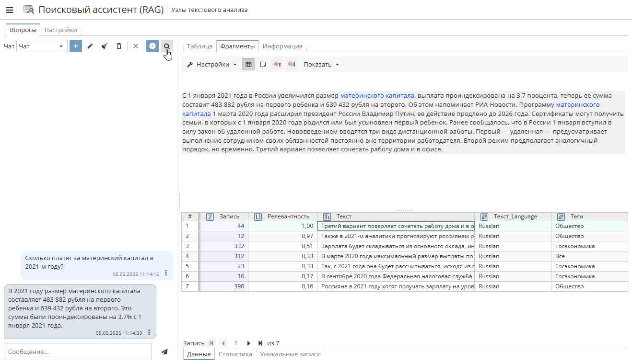Select row text starting 'Зарплата будет складываться'
Screen dimensions: 632x364
pyautogui.click(x=396, y=246)
